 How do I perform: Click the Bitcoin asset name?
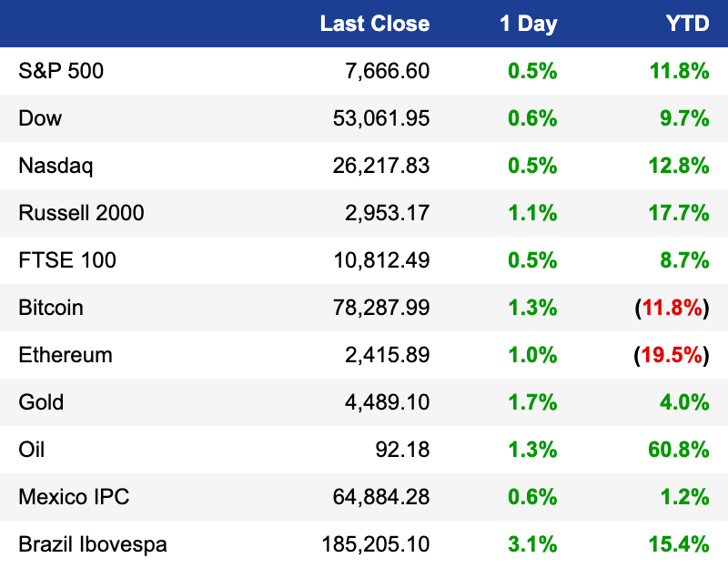(x=51, y=308)
